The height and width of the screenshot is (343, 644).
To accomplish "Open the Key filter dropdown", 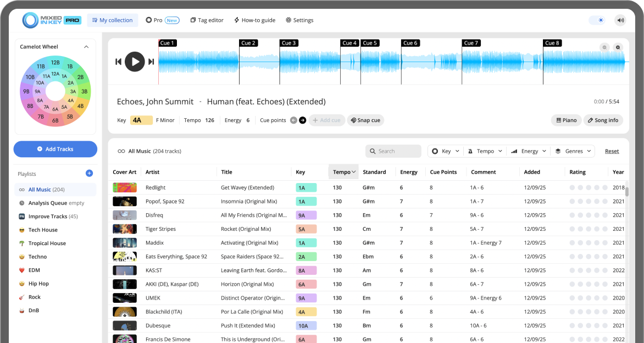I will tap(445, 151).
